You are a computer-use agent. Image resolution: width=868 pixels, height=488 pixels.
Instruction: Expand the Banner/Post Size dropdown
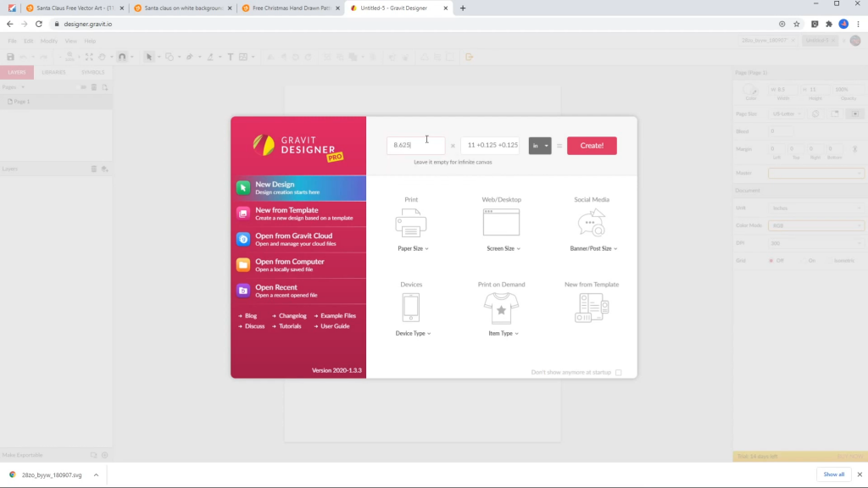pyautogui.click(x=593, y=249)
